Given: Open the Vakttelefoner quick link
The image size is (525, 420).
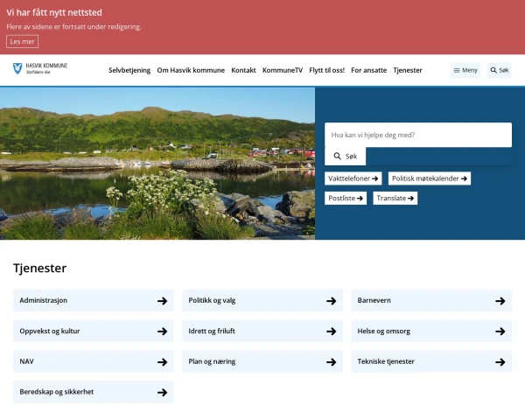Looking at the screenshot, I should click(x=353, y=178).
